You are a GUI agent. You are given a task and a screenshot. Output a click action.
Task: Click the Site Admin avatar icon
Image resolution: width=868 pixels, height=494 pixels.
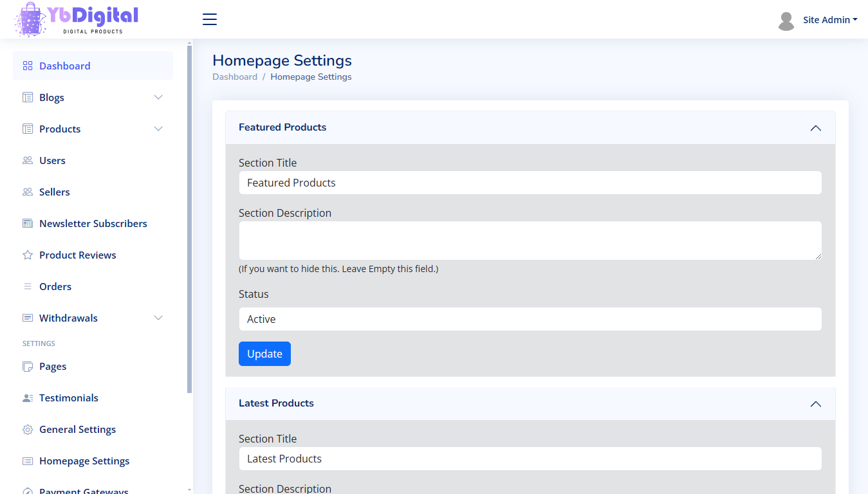(786, 21)
